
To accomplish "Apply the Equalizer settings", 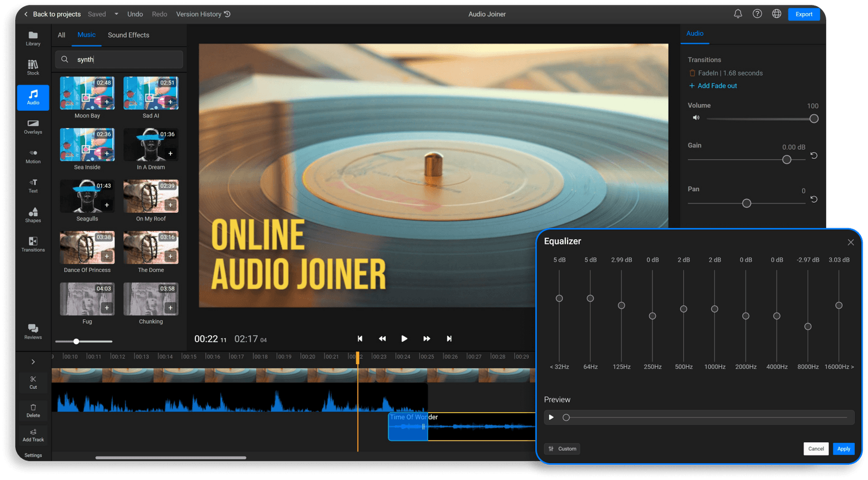I will [844, 449].
